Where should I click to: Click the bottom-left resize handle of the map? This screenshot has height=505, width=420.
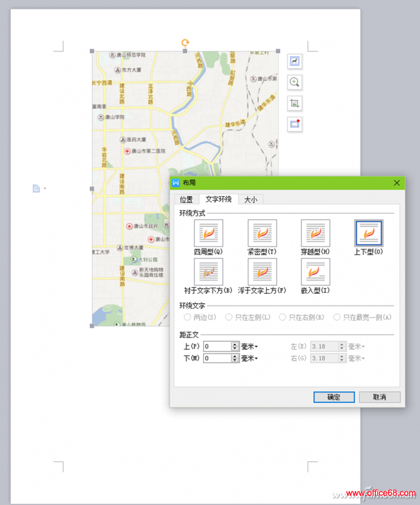point(92,326)
